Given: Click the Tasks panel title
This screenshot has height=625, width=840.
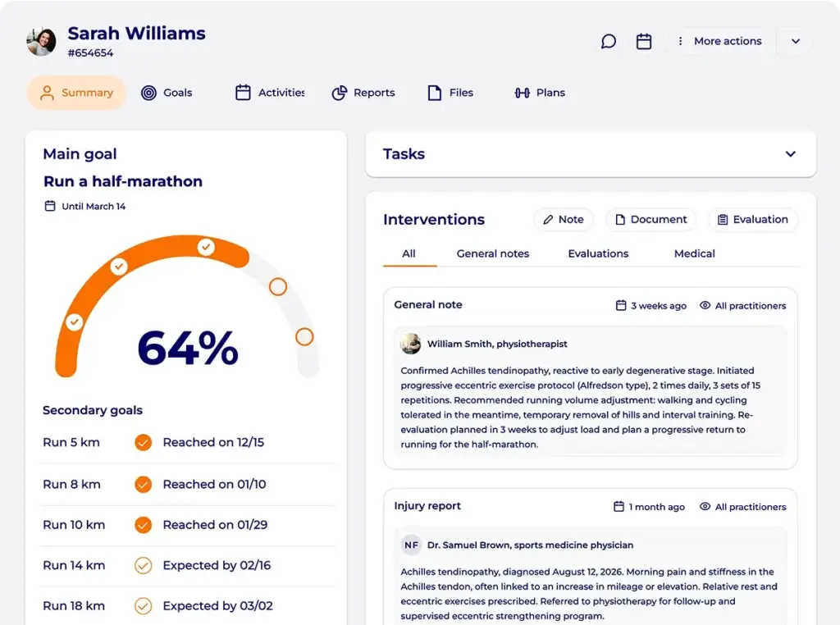Looking at the screenshot, I should pos(404,154).
